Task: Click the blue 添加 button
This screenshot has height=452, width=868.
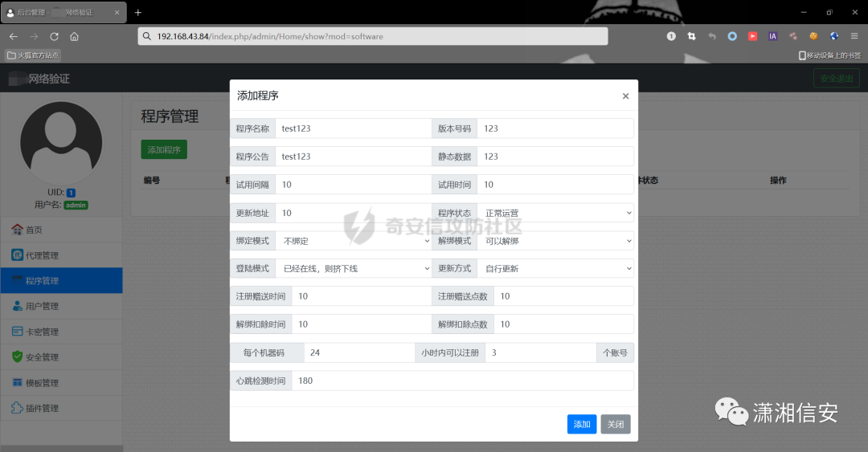Action: (x=582, y=425)
